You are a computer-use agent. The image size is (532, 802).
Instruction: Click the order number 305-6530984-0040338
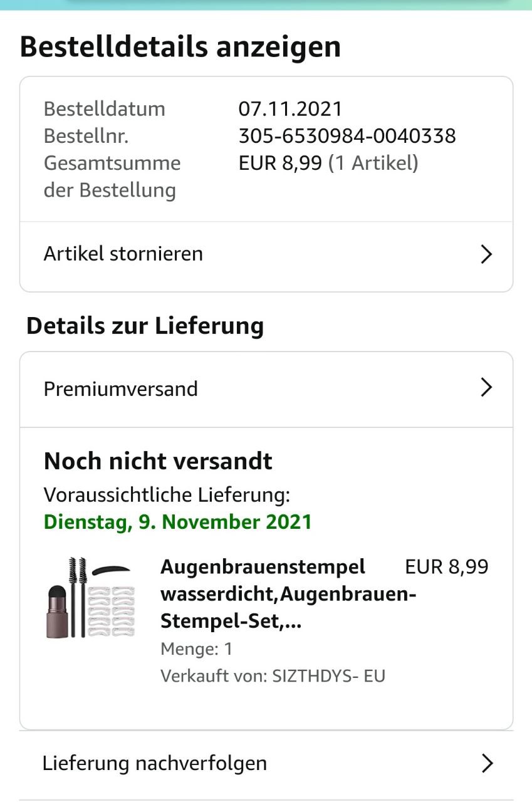[x=347, y=136]
